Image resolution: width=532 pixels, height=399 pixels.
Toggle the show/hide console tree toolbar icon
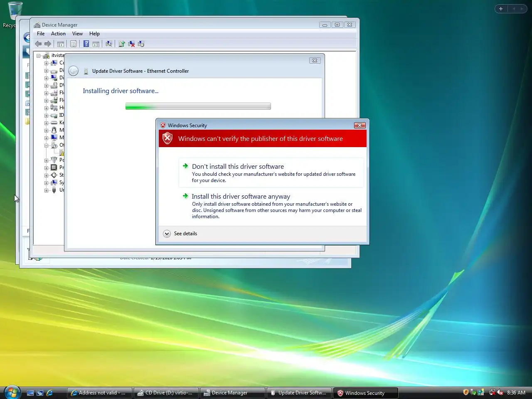[61, 44]
